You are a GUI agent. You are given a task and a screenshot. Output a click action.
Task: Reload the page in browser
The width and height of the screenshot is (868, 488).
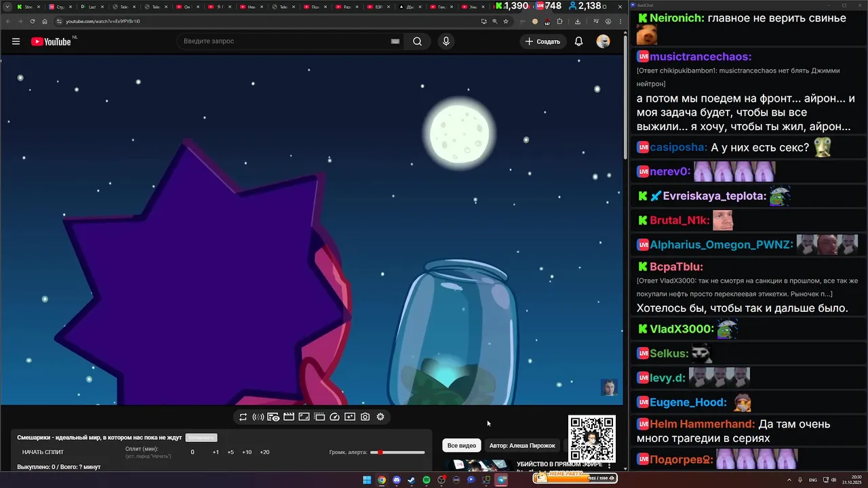click(33, 21)
